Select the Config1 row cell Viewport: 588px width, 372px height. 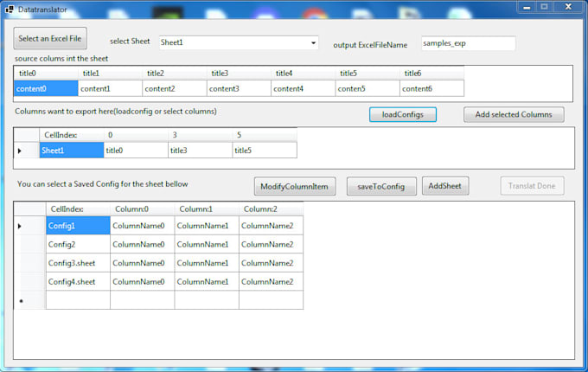click(x=78, y=226)
